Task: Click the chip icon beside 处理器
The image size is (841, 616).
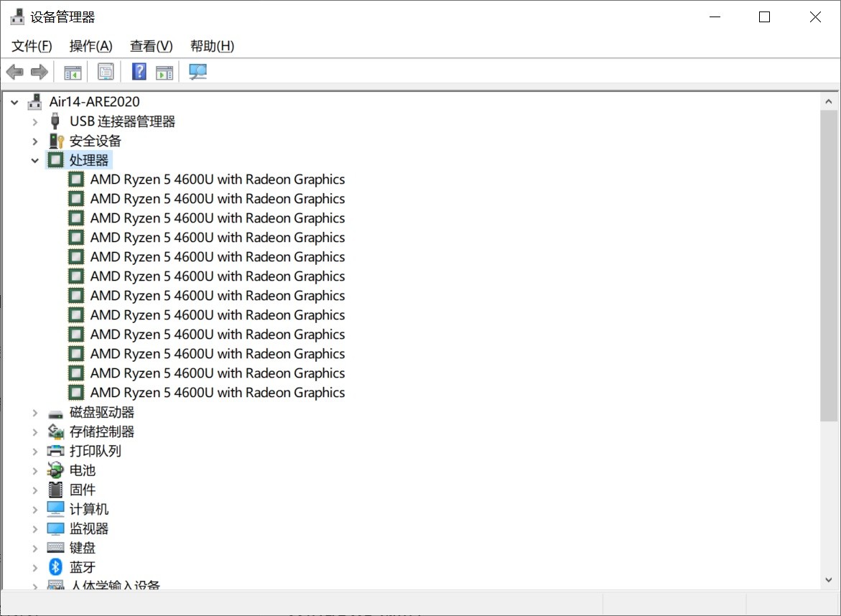Action: (56, 160)
